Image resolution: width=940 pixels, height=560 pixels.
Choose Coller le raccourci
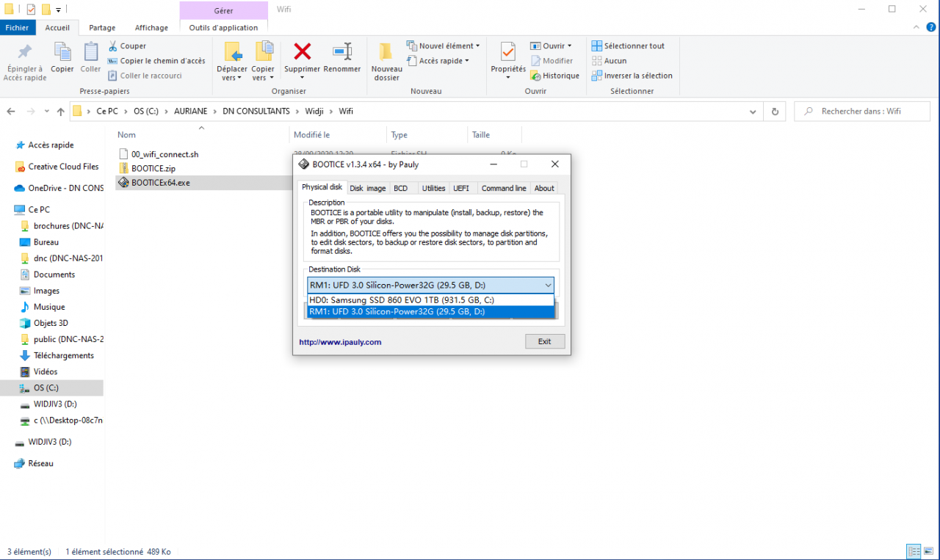[x=145, y=76]
